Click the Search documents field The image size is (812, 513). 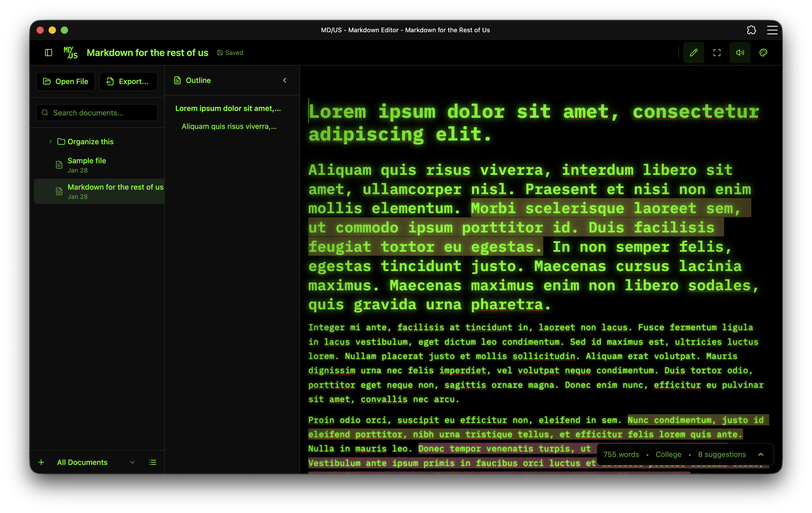[x=97, y=112]
